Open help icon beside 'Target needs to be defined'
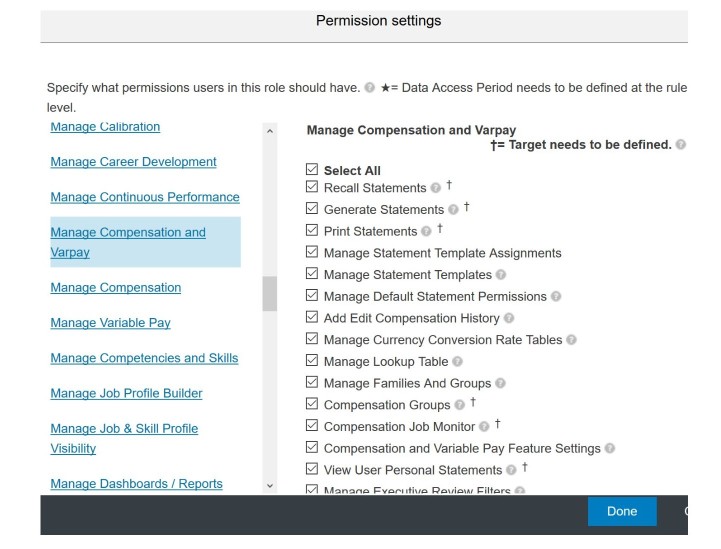The height and width of the screenshot is (549, 721). tap(681, 145)
